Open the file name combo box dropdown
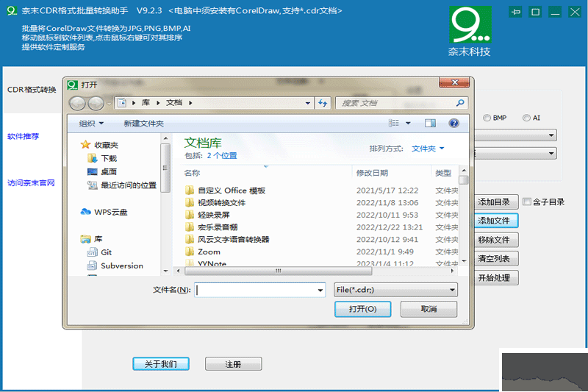 (x=320, y=290)
